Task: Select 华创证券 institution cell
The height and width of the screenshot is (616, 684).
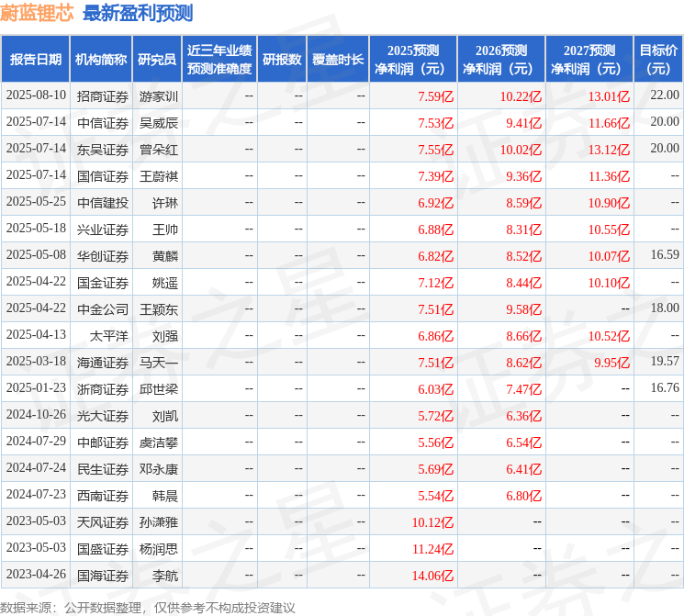Action: pyautogui.click(x=103, y=255)
